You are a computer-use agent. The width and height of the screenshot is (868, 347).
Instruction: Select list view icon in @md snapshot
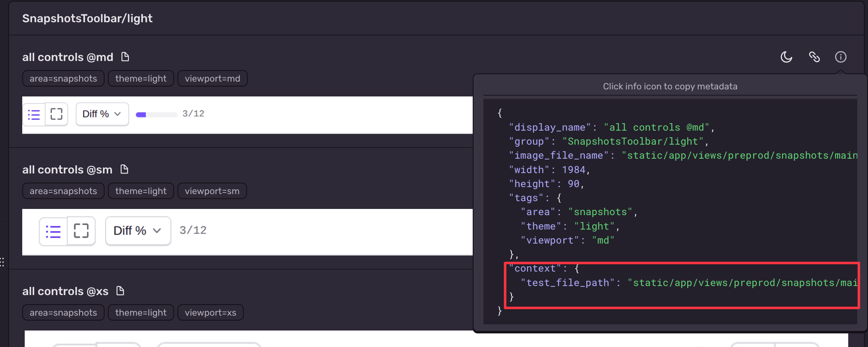pos(34,114)
